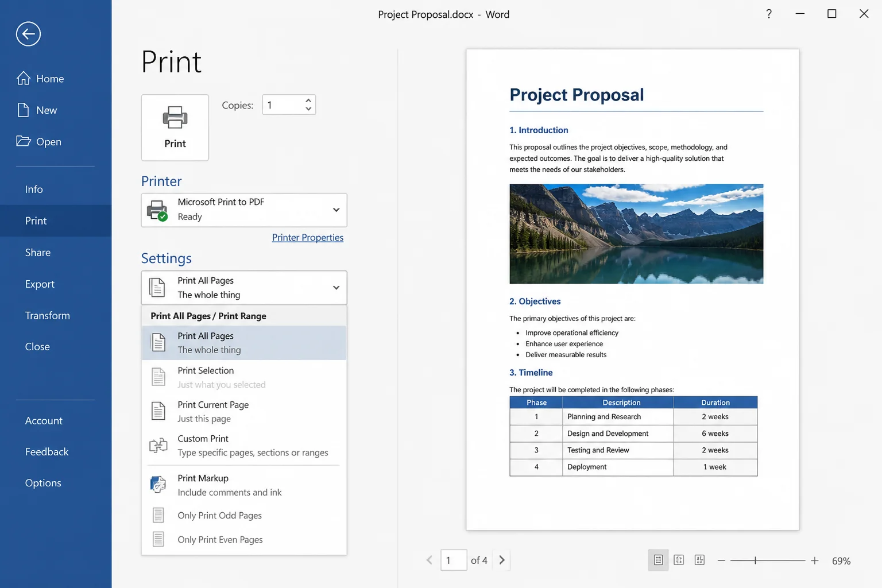Choose Print All Pages, the whole thing

point(244,343)
